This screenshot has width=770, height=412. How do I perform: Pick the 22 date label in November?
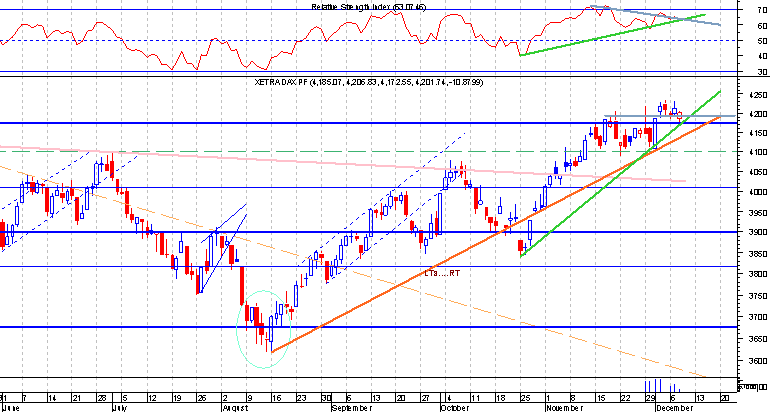click(x=626, y=398)
